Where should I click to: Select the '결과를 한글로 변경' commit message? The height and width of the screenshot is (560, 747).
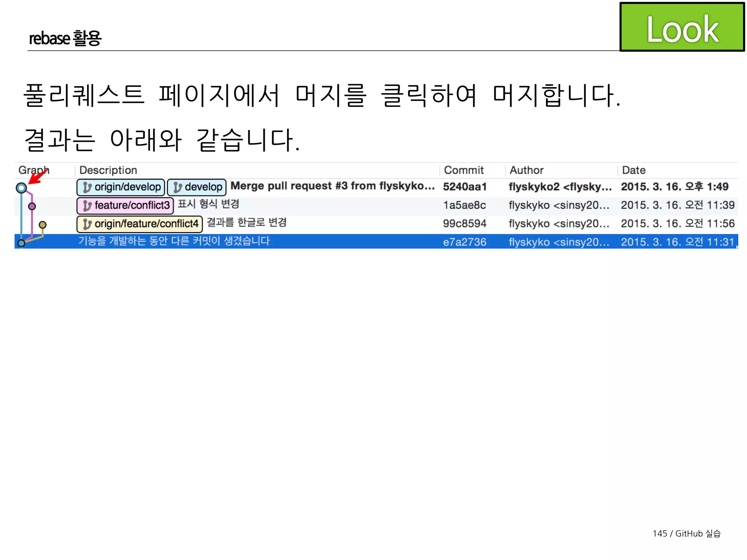pos(247,222)
